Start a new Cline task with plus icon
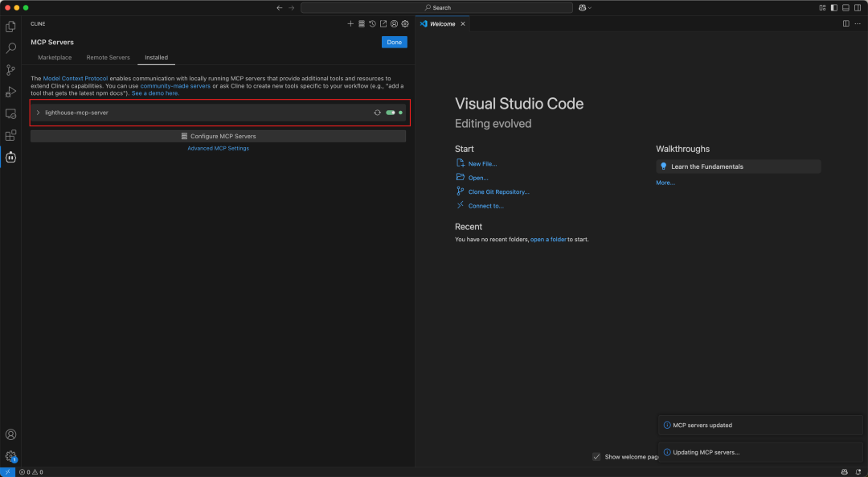The width and height of the screenshot is (868, 477). point(350,24)
